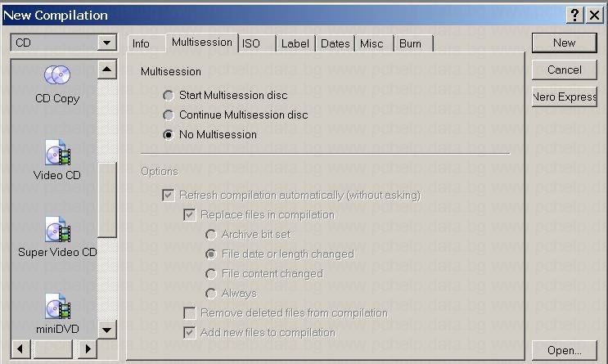Click the New button
608x364 pixels.
564,43
